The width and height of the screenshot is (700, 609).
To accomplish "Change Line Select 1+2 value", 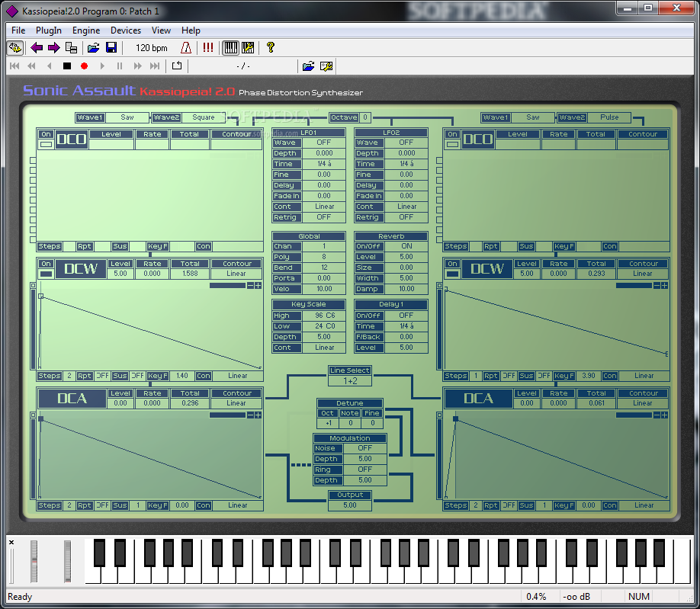I will [x=350, y=381].
